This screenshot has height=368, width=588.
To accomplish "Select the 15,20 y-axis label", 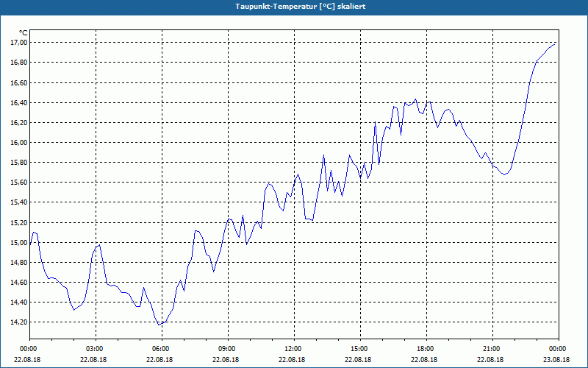I will point(19,223).
